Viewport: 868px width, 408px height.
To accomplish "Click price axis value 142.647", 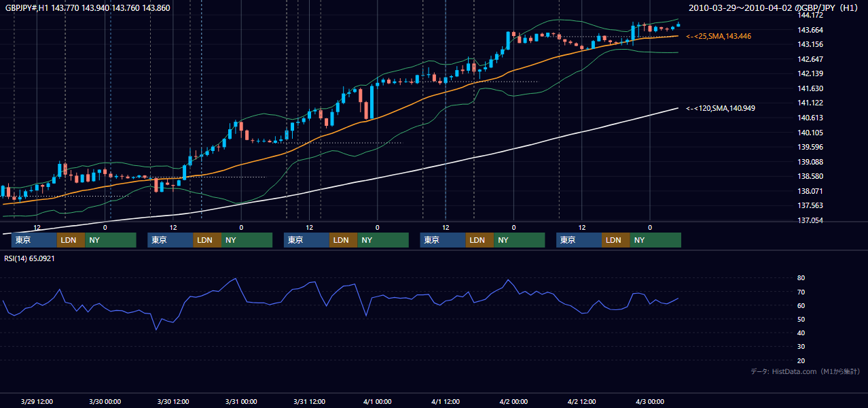I will click(812, 59).
